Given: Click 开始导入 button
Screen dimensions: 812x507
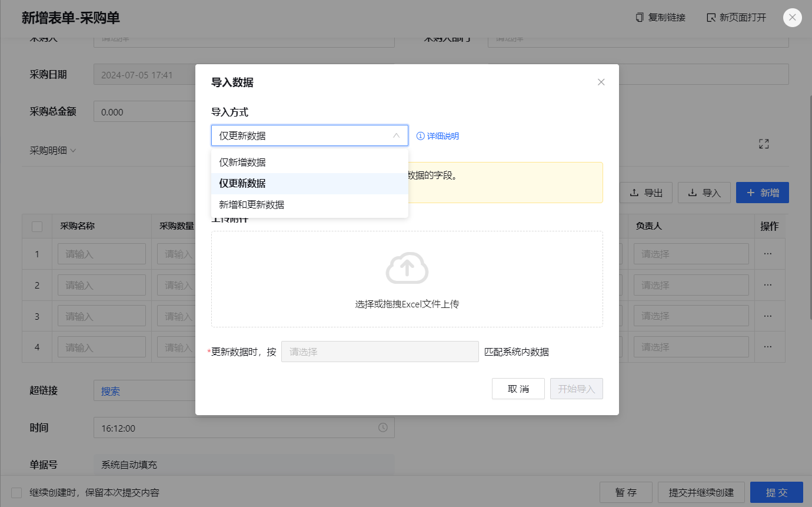Looking at the screenshot, I should (x=577, y=389).
